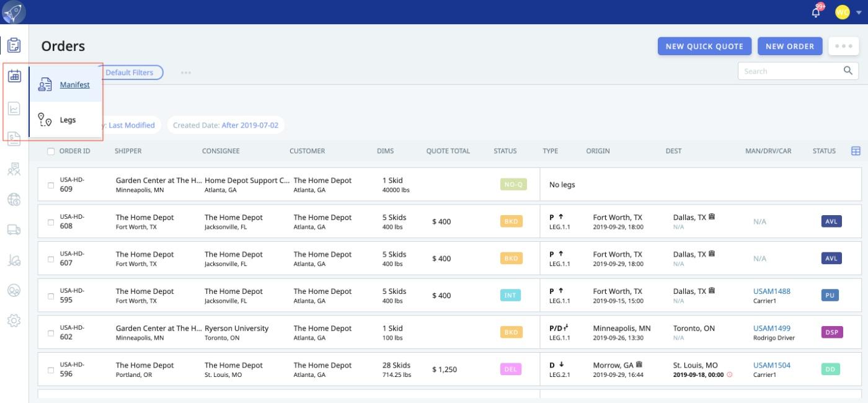Click the WC user avatar

pos(842,12)
